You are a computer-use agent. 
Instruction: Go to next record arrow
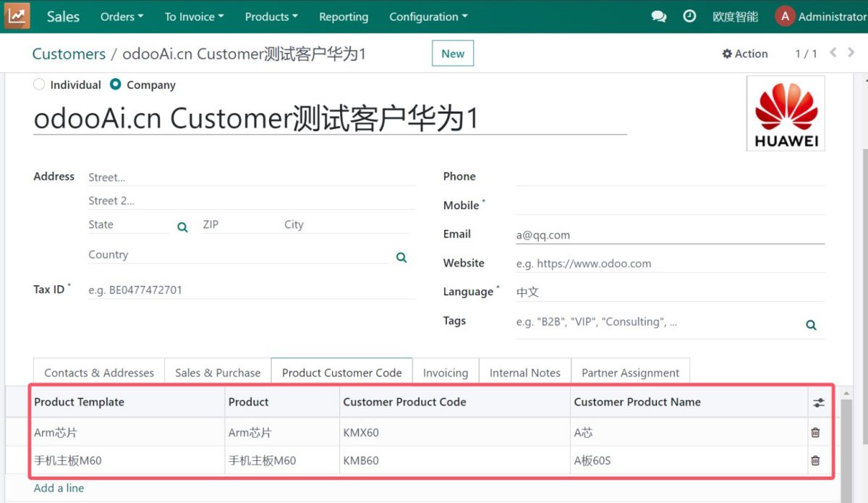851,53
